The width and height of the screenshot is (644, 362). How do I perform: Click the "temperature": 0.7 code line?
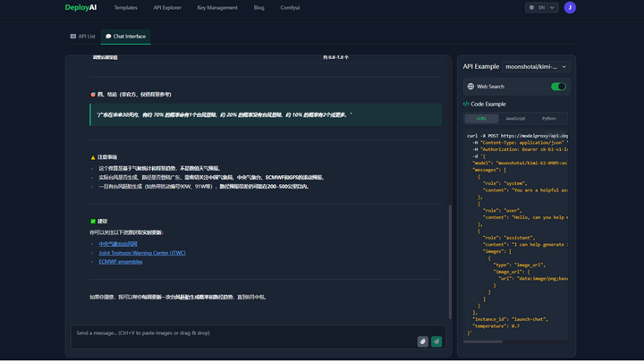pos(496,326)
